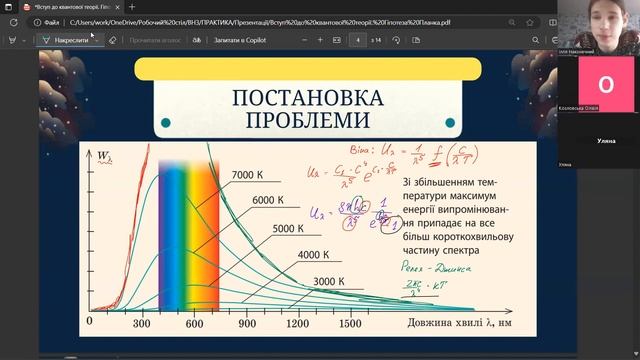The image size is (640, 360).
Task: Toggle the 'Накреслити' draw tool
Action: [x=66, y=40]
